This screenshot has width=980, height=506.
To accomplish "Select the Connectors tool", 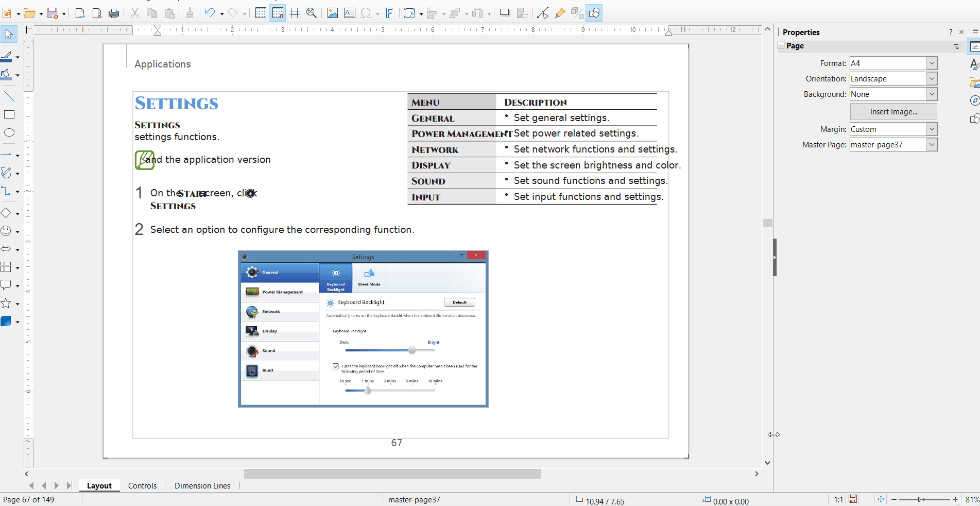I will point(7,191).
